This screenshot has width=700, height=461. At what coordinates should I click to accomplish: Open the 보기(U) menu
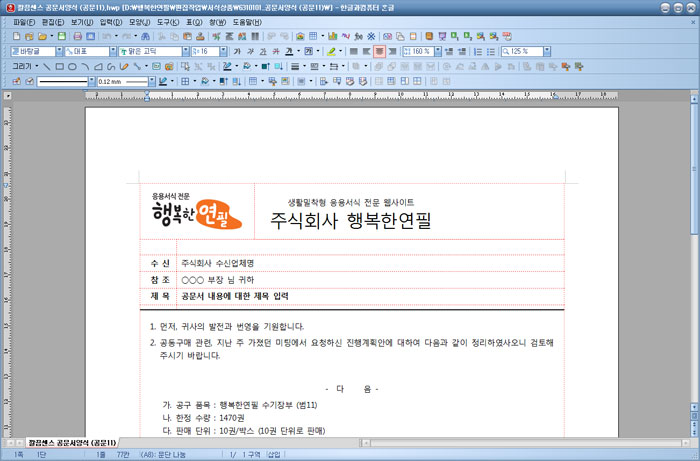click(x=82, y=22)
